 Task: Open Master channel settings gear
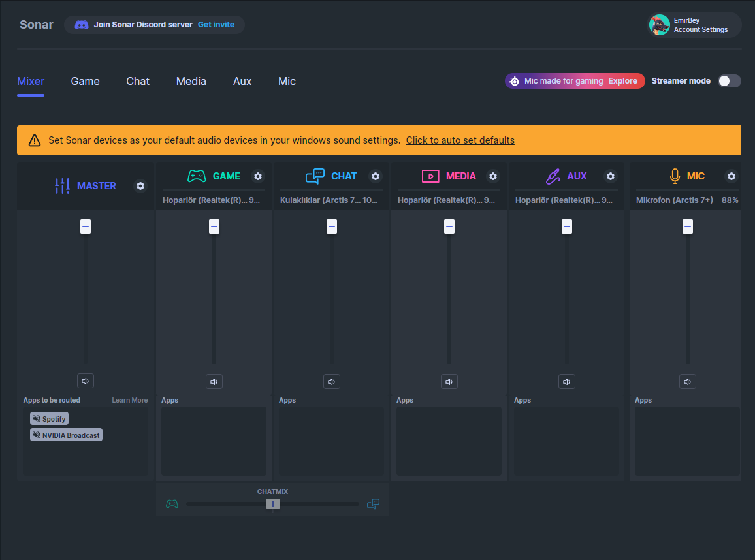point(140,186)
